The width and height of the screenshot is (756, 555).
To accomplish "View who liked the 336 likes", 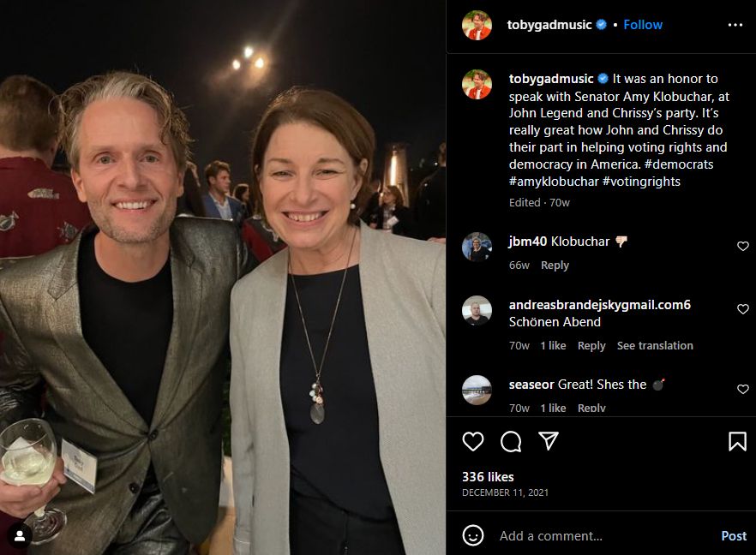I will 487,476.
